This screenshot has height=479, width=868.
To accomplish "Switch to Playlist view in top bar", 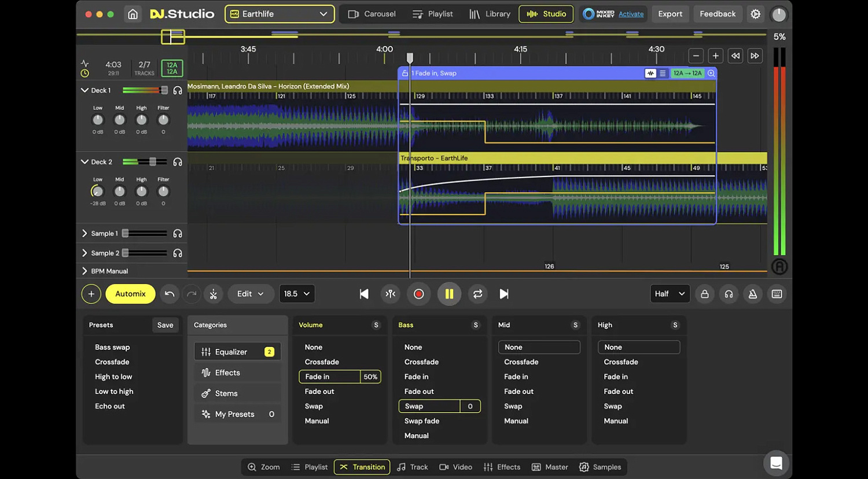I will (x=432, y=14).
